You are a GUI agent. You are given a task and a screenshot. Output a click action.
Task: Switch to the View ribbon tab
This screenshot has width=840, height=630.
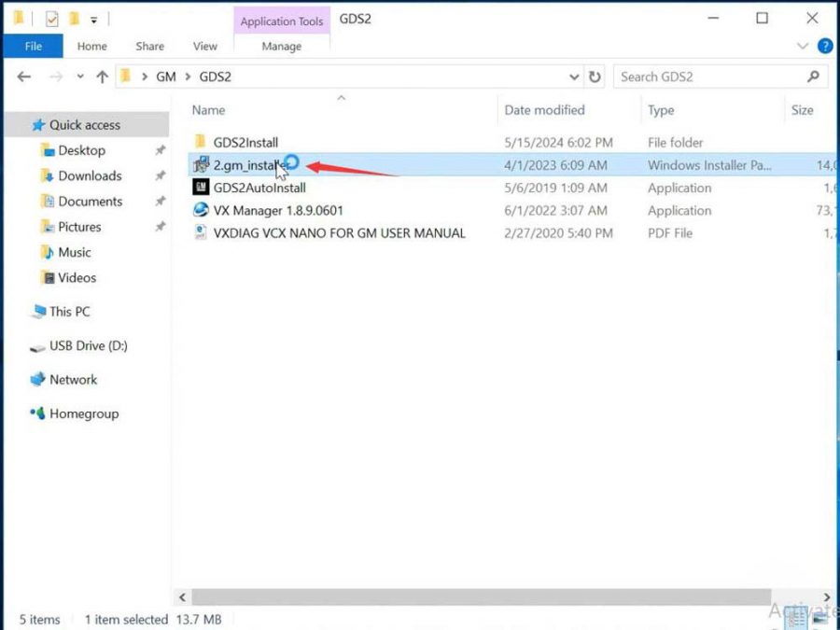pyautogui.click(x=205, y=46)
